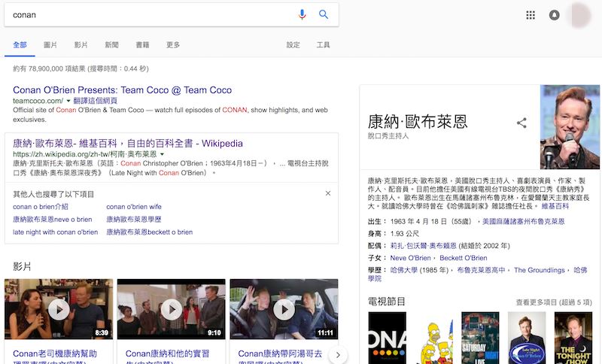Image resolution: width=602 pixels, height=364 pixels.
Task: Open the CONAN show poster thumbnail
Action: tap(387, 338)
